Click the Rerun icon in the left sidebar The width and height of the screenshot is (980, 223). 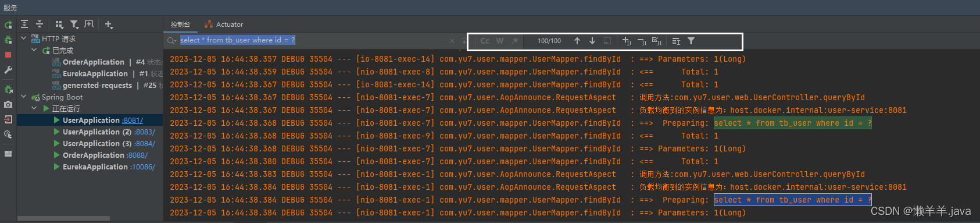point(8,25)
